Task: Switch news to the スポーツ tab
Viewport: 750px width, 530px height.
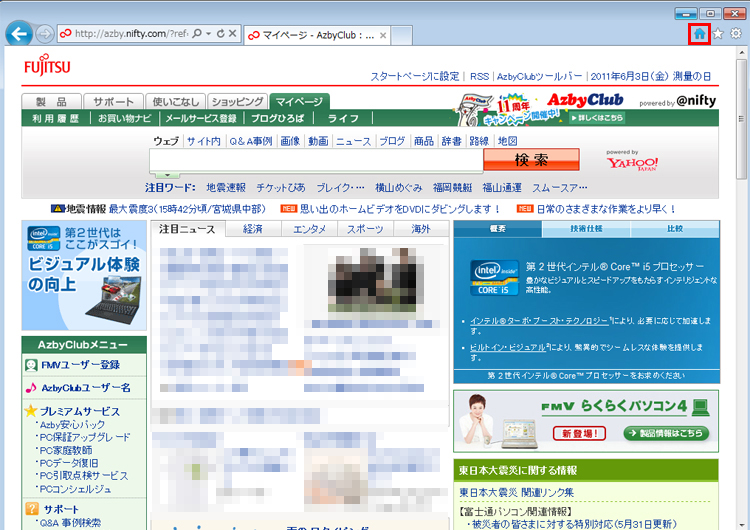Action: coord(365,229)
